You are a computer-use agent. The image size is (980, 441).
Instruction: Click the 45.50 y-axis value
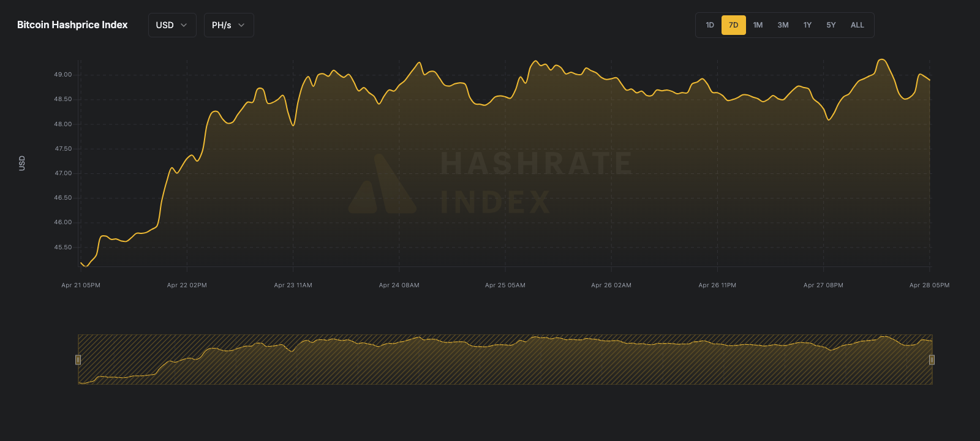click(63, 247)
